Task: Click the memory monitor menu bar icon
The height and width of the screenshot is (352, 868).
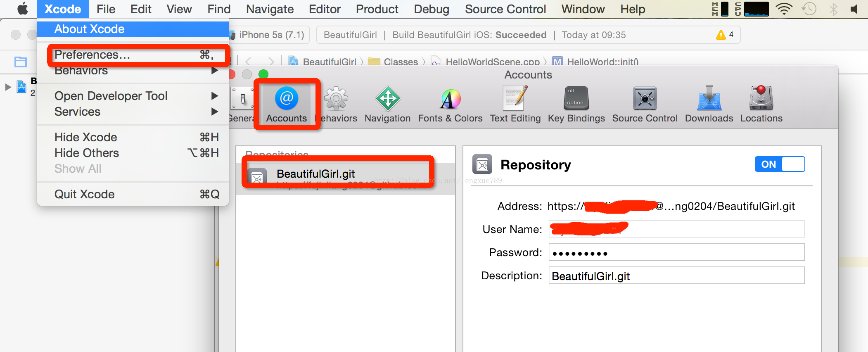Action: (x=720, y=9)
